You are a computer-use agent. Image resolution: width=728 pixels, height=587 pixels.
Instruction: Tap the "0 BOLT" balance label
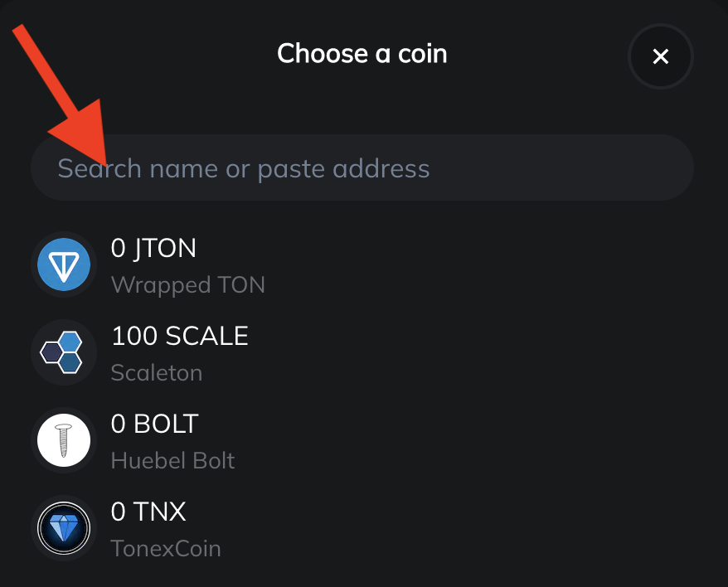(154, 424)
